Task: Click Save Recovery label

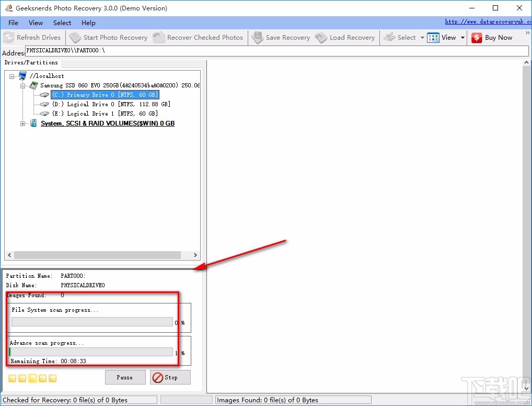Action: pyautogui.click(x=288, y=38)
